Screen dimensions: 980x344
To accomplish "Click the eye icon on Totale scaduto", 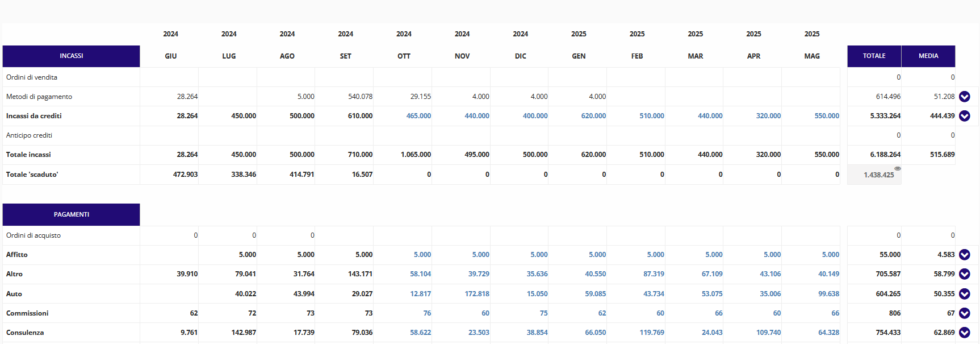I will [x=898, y=168].
